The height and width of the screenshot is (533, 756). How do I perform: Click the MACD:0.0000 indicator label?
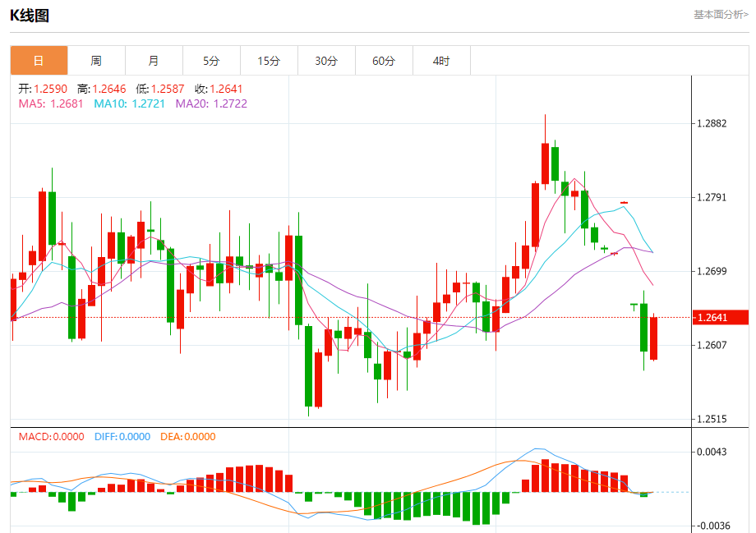pyautogui.click(x=52, y=437)
